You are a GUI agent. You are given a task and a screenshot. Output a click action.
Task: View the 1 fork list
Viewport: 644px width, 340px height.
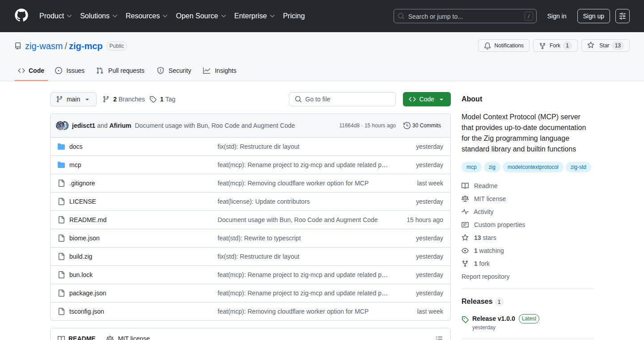476,264
